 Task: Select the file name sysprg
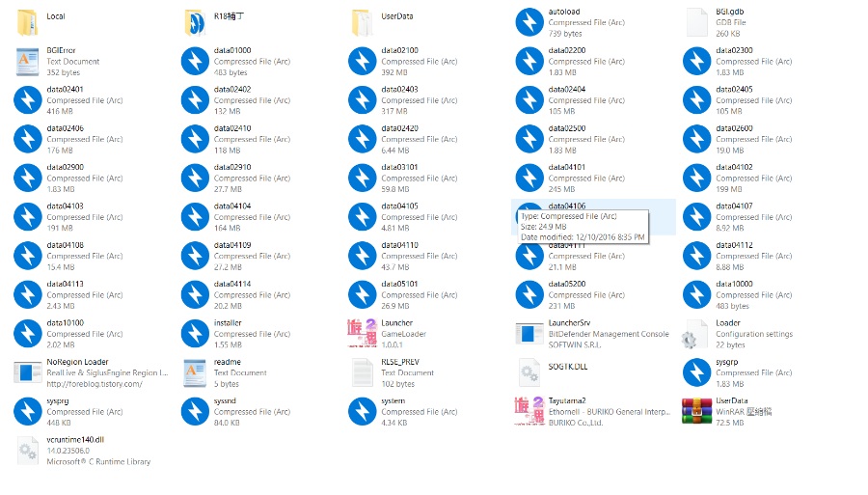(x=58, y=400)
